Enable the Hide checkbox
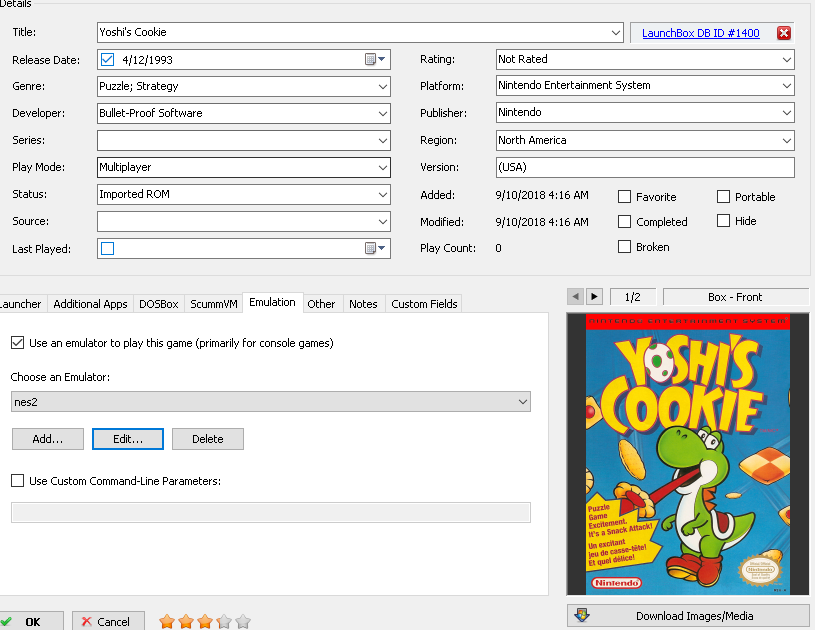This screenshot has height=630, width=815. point(723,221)
